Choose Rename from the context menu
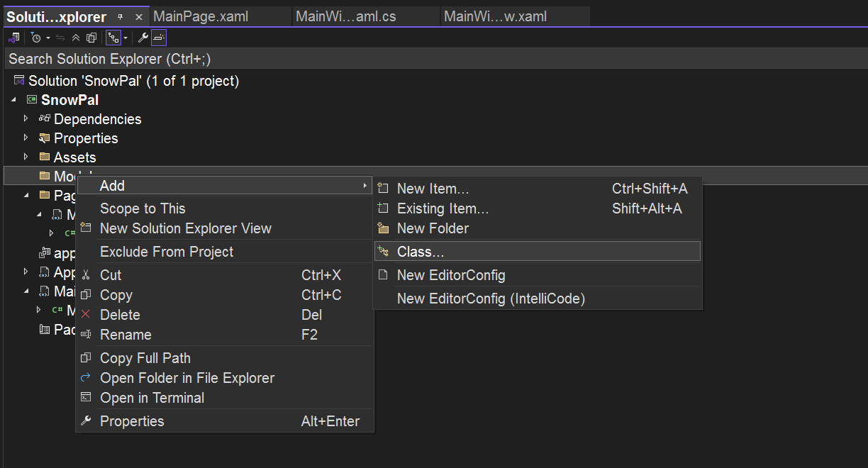This screenshot has width=868, height=468. 225,335
